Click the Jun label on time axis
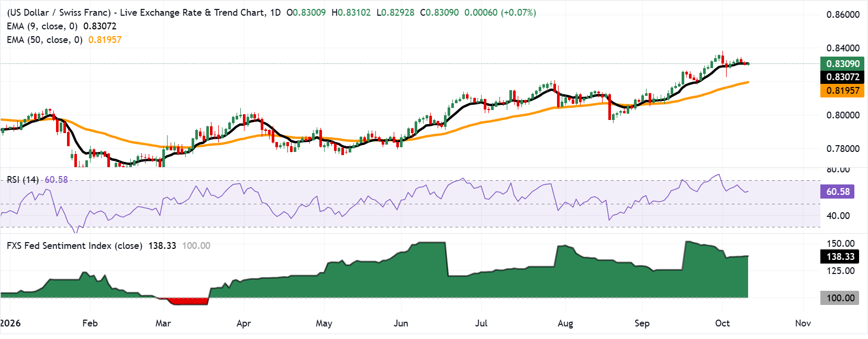Viewport: 868px width, 339px height. pyautogui.click(x=401, y=323)
